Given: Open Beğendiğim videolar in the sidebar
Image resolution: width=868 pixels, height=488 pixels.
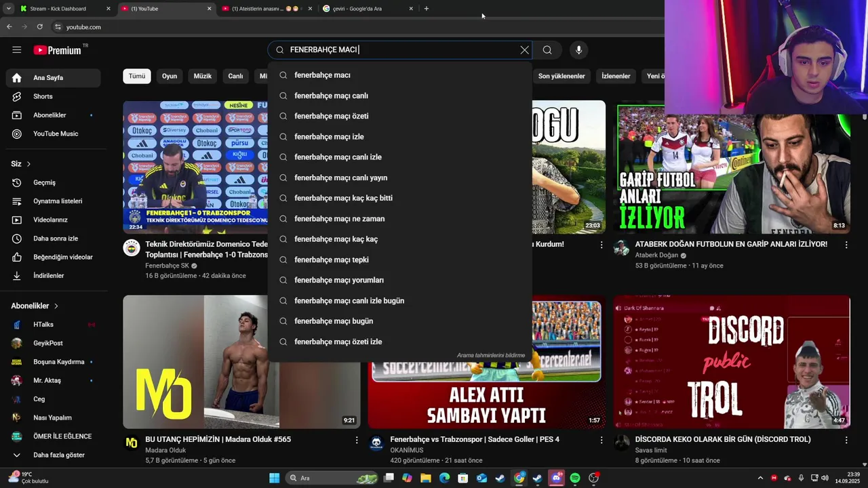Looking at the screenshot, I should pos(54,257).
